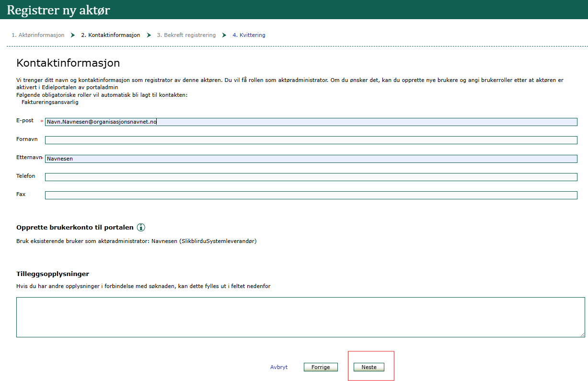Select step 2. Kontaktinformasjon
The height and width of the screenshot is (381, 588).
(111, 35)
